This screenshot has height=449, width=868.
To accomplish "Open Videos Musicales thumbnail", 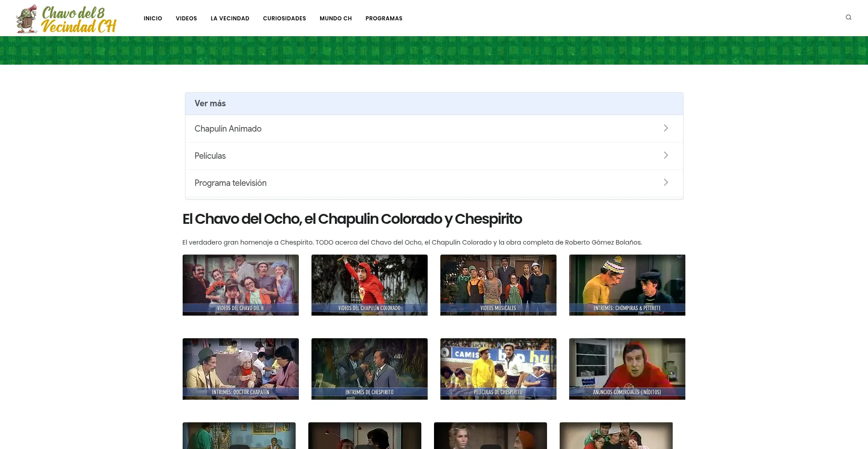I will (x=498, y=285).
